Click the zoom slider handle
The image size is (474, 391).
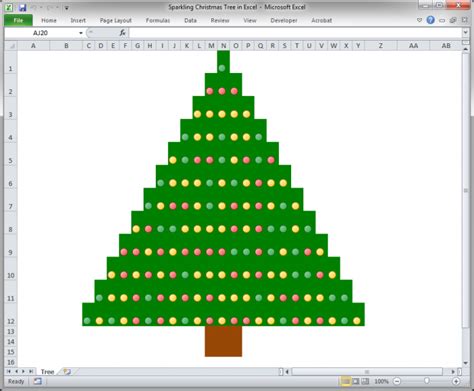click(x=426, y=381)
